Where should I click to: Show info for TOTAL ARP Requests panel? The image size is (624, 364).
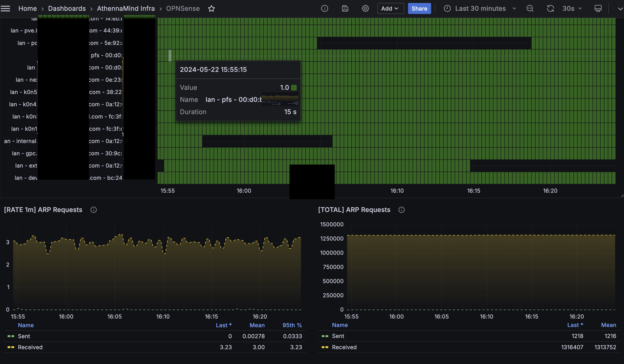[x=401, y=210]
